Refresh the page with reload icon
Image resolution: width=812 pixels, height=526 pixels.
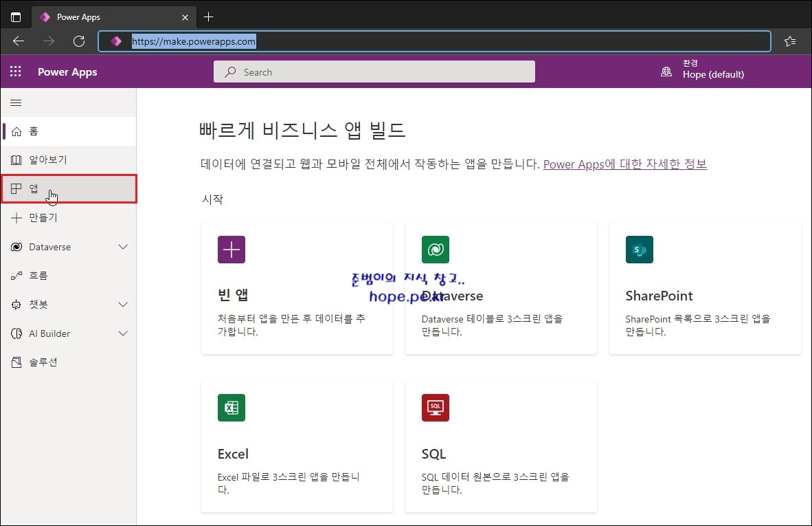point(79,41)
